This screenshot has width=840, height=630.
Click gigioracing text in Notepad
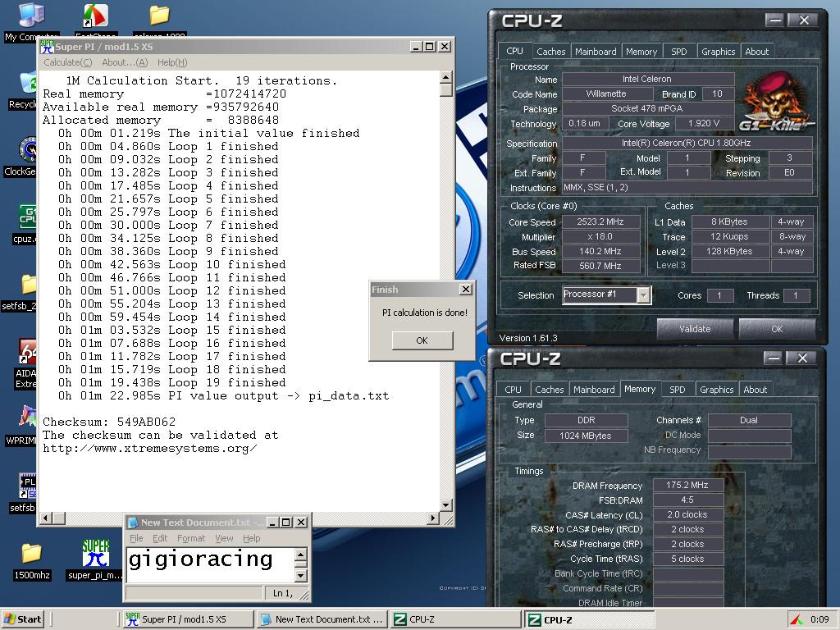200,559
